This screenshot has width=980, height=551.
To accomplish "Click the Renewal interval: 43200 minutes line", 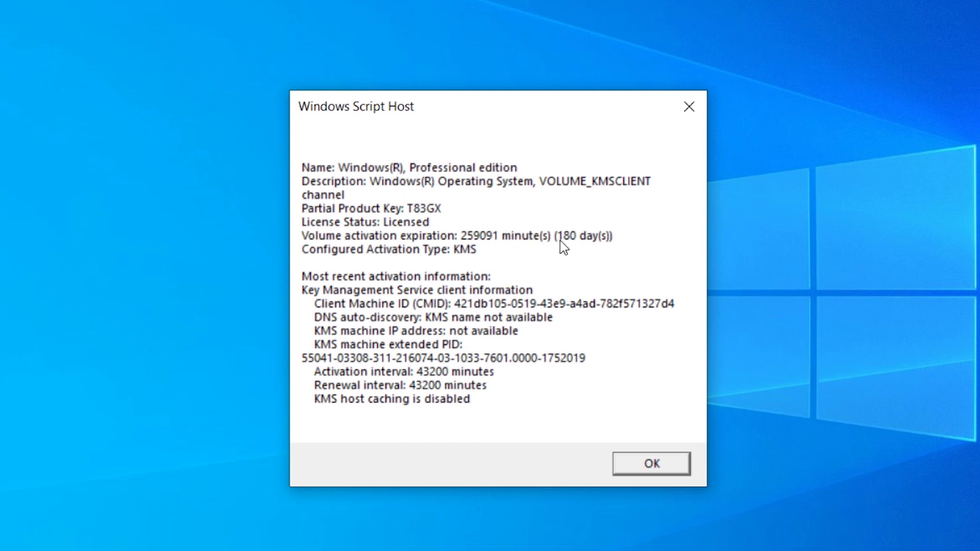I will point(400,385).
